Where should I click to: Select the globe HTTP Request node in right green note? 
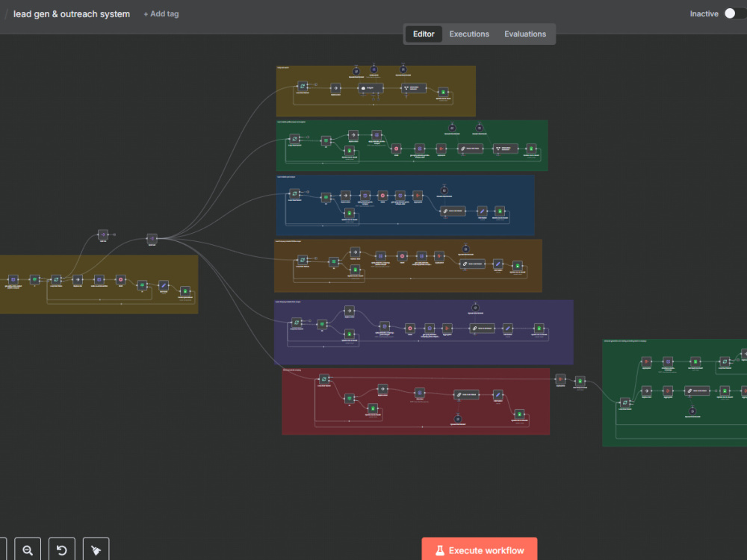pyautogui.click(x=667, y=362)
